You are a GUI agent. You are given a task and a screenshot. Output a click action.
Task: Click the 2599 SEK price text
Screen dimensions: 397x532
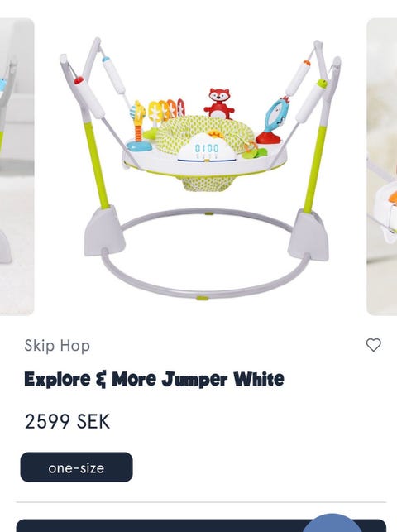pos(67,422)
